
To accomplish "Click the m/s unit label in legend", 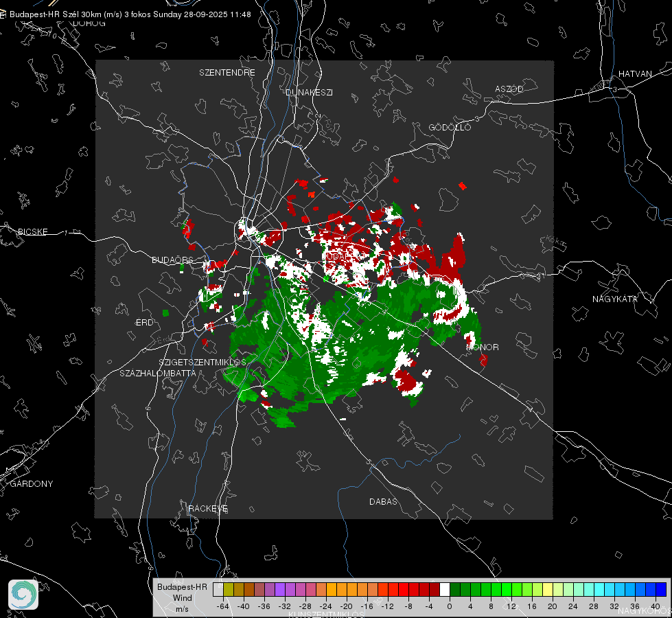I will [x=182, y=608].
